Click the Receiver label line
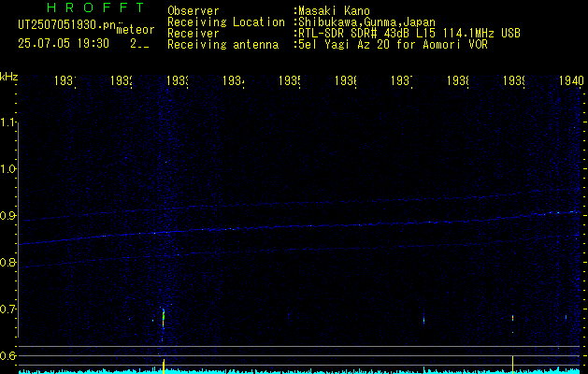This screenshot has width=588, height=374. (x=194, y=34)
